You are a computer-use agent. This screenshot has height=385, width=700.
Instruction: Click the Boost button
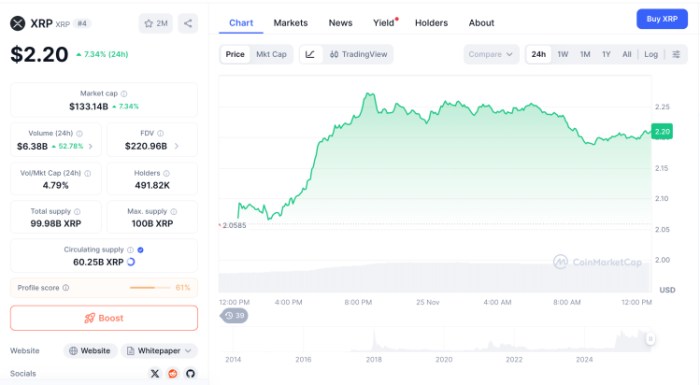(x=104, y=318)
